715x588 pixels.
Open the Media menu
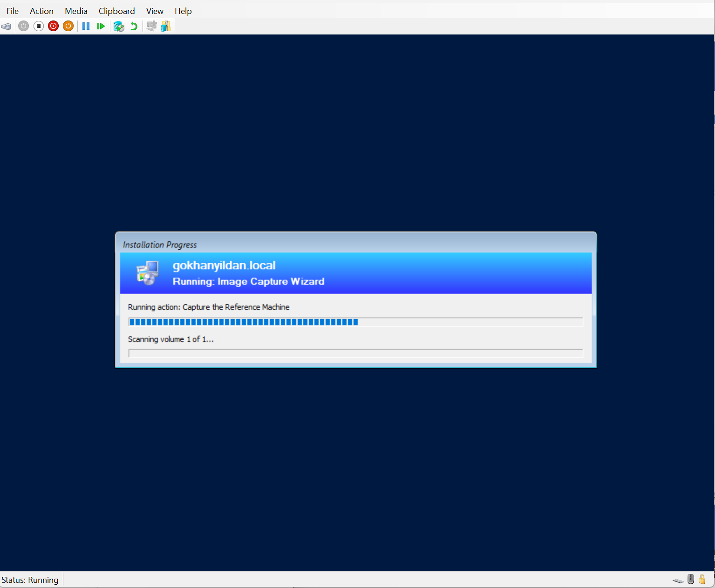pos(76,11)
